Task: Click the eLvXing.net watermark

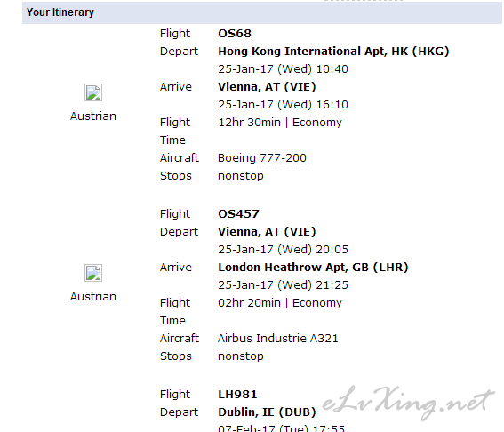Action: pyautogui.click(x=408, y=403)
